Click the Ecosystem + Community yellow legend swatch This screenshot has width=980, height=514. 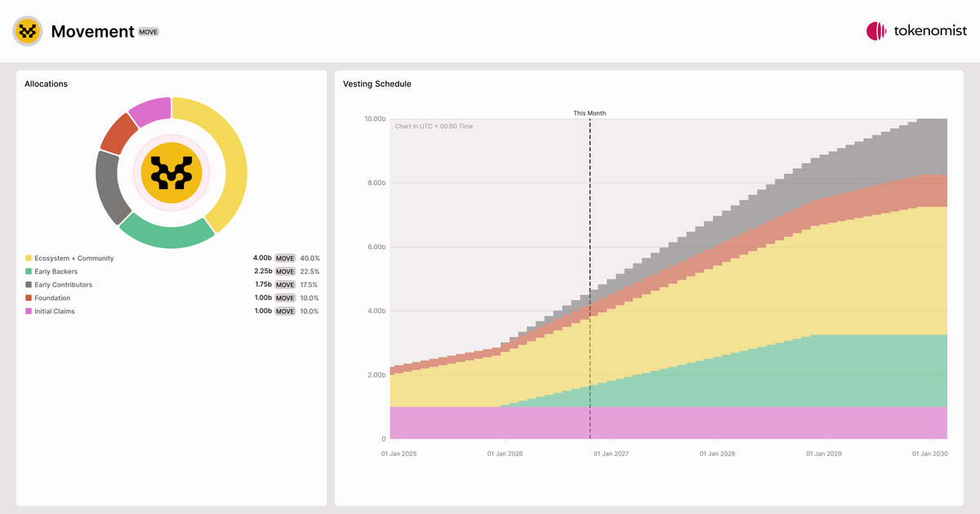(29, 259)
